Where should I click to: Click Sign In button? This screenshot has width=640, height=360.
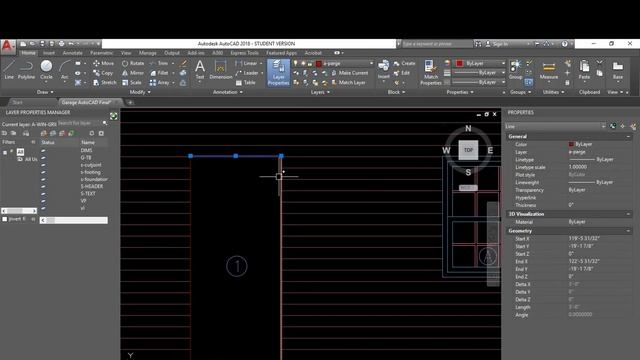(497, 44)
